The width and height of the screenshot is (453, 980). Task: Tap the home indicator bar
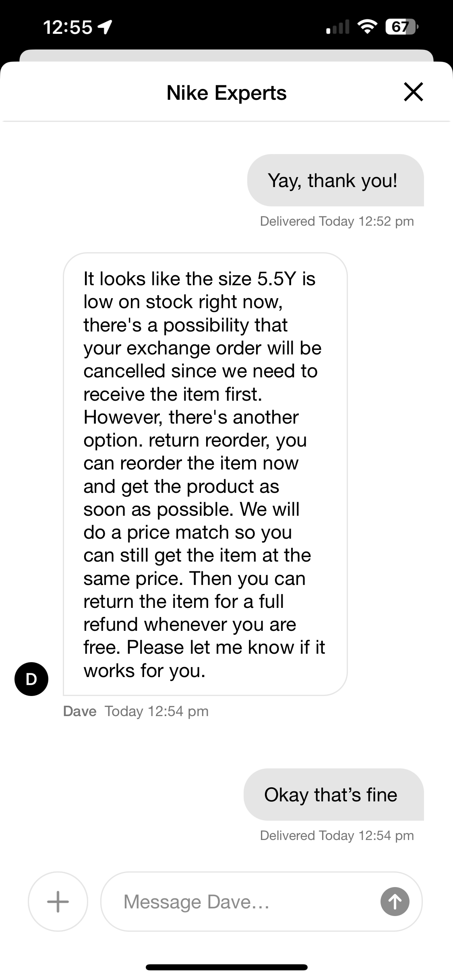(x=226, y=967)
